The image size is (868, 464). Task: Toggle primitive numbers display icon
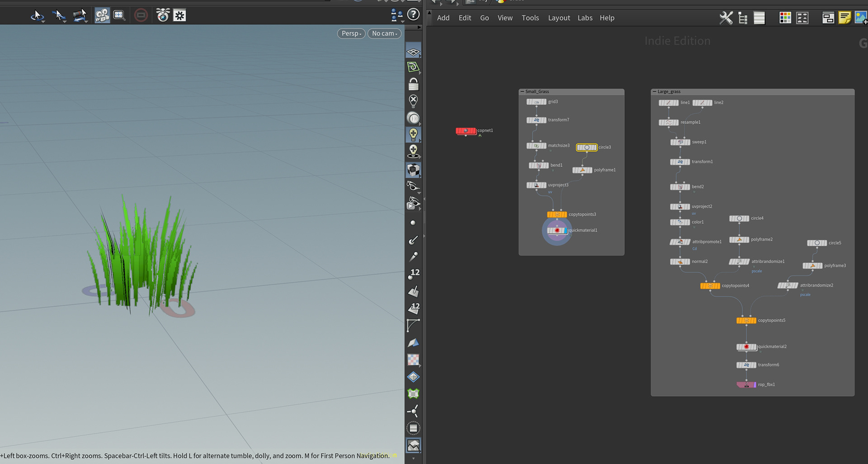[x=414, y=308]
